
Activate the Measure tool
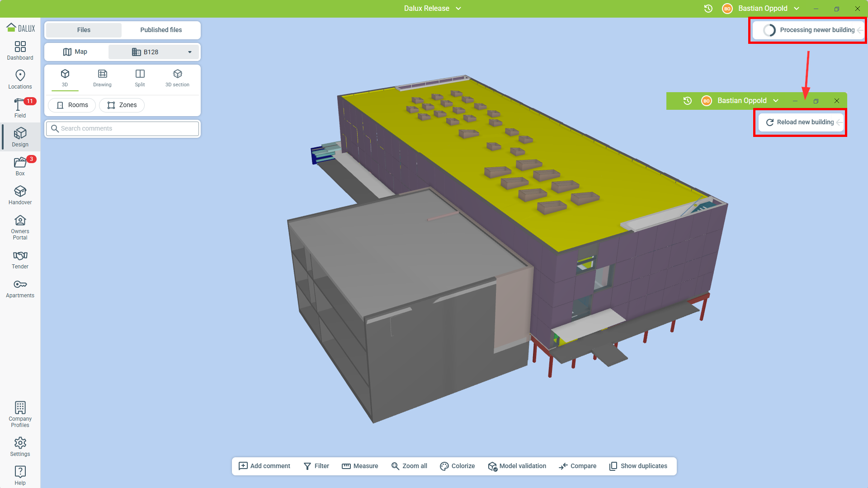pyautogui.click(x=360, y=466)
